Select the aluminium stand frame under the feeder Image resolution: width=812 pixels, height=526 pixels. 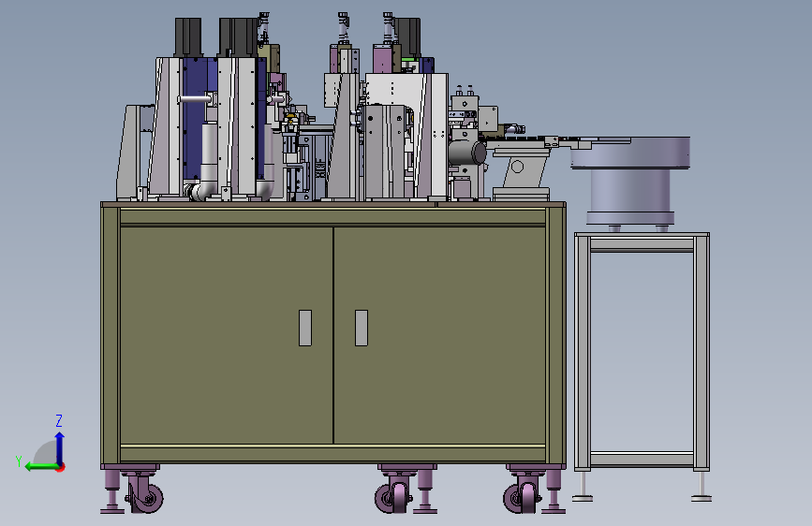[x=642, y=352]
